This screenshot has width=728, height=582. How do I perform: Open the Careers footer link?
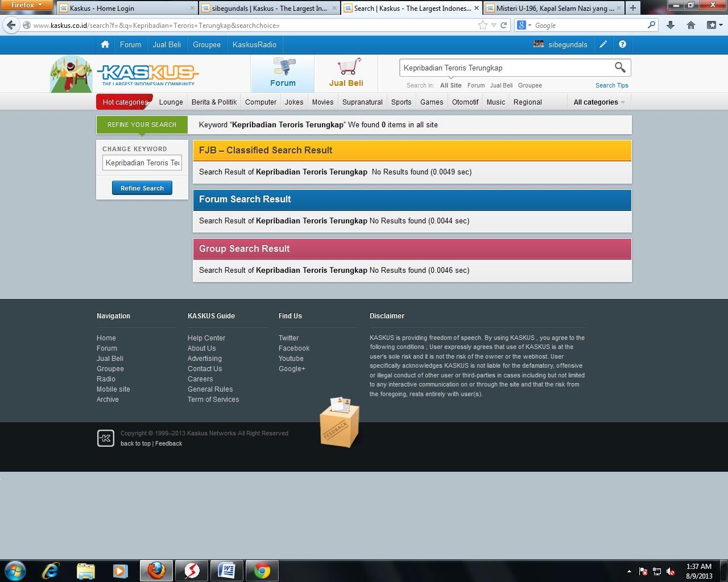point(200,379)
